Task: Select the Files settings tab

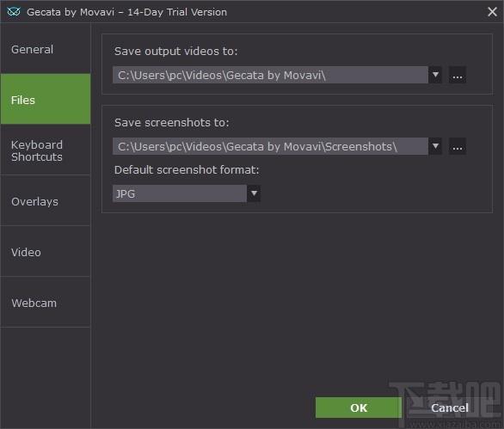Action: pyautogui.click(x=46, y=99)
